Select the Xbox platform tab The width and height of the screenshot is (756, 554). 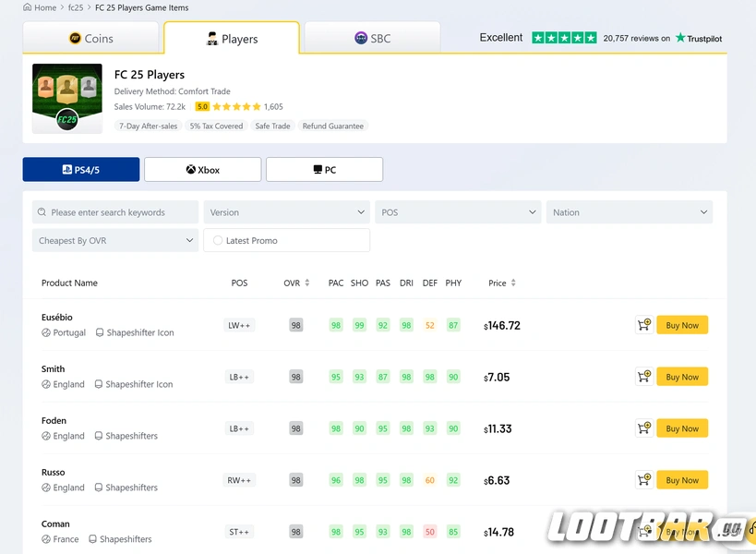[x=202, y=169]
